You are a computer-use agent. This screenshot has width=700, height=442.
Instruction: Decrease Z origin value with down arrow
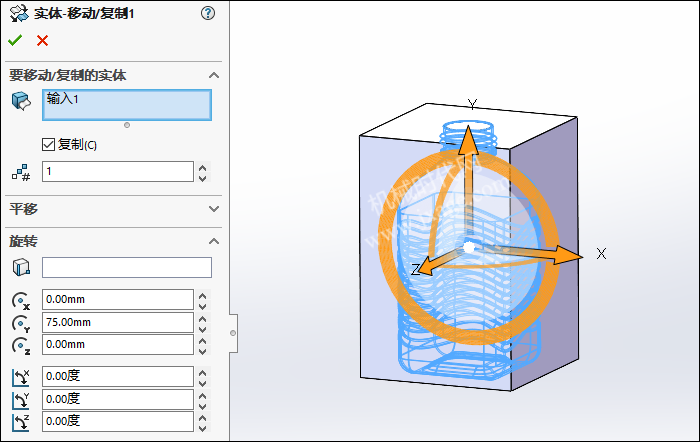[203, 350]
